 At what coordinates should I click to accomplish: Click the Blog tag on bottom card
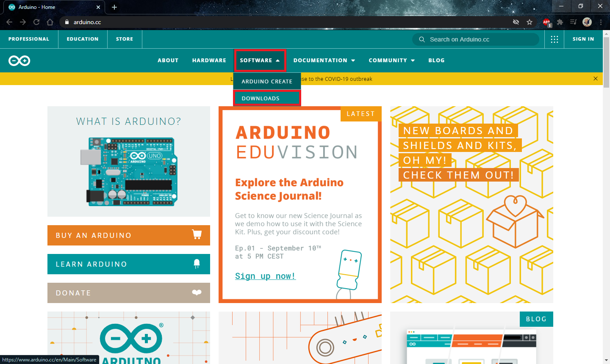[x=536, y=319]
